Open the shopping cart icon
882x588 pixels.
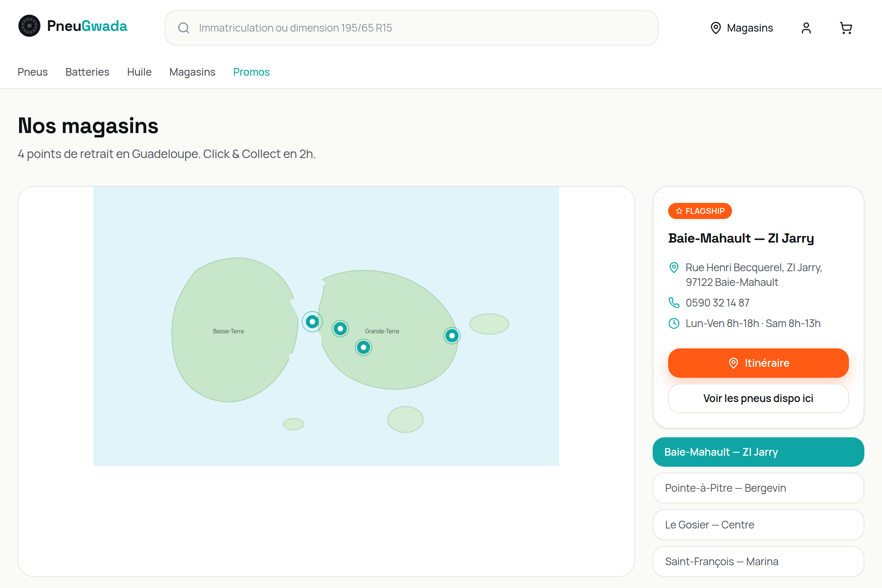point(846,28)
